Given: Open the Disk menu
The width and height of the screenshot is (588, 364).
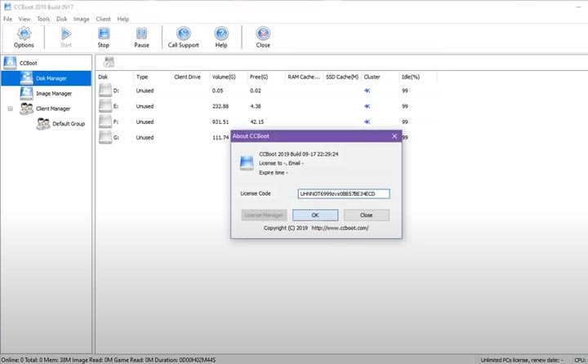Looking at the screenshot, I should tap(62, 19).
